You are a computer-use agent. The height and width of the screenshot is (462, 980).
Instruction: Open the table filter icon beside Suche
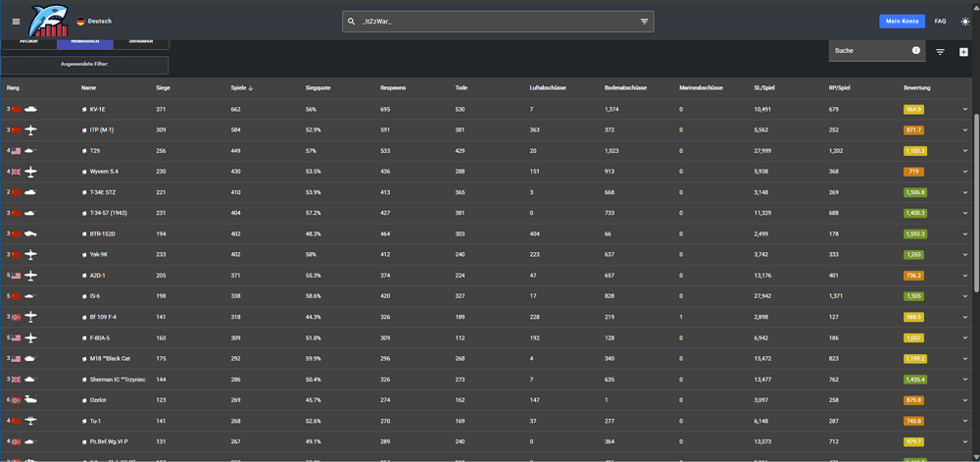[940, 52]
